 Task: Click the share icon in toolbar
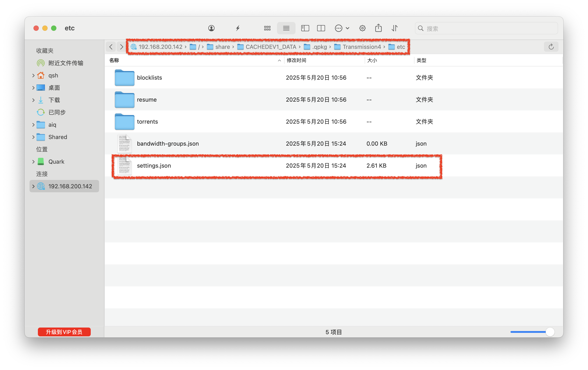pyautogui.click(x=378, y=28)
